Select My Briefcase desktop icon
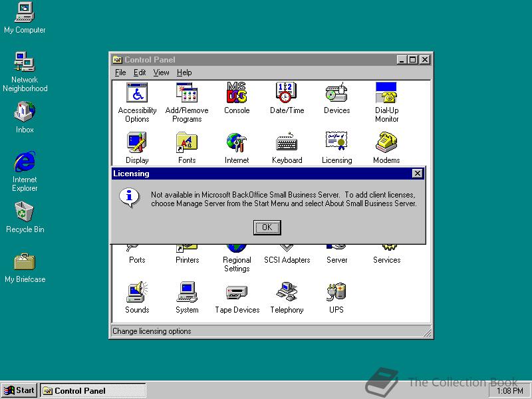The height and width of the screenshot is (399, 532). tap(25, 267)
